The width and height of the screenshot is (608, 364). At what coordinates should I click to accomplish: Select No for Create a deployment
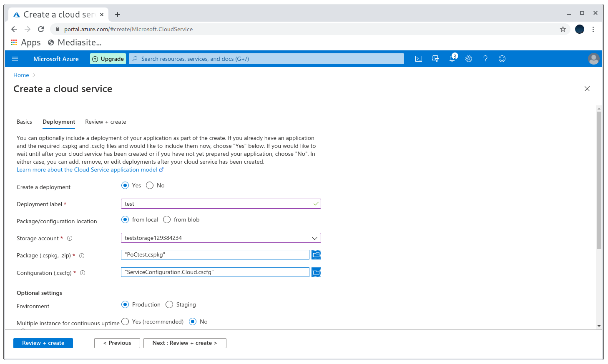coord(150,185)
